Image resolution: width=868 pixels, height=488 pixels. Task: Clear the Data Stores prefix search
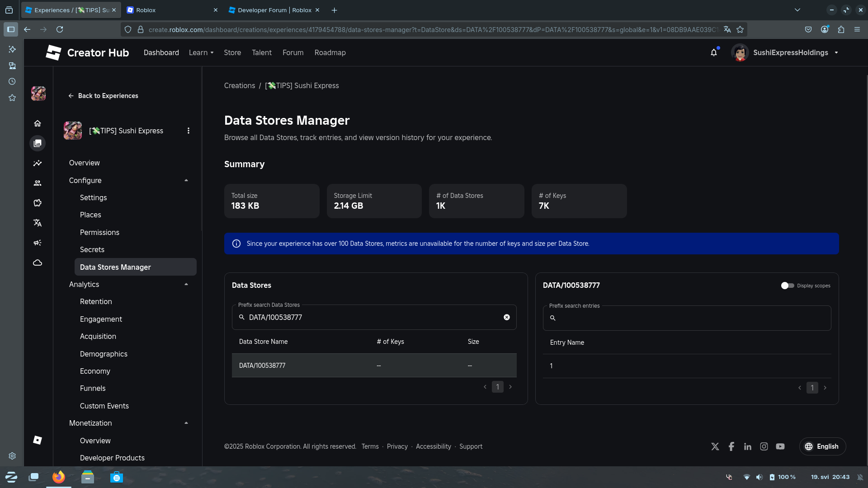506,317
